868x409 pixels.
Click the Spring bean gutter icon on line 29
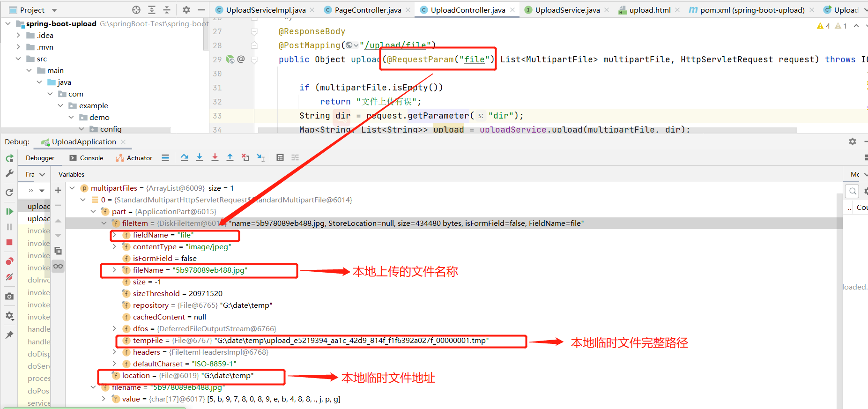point(230,59)
